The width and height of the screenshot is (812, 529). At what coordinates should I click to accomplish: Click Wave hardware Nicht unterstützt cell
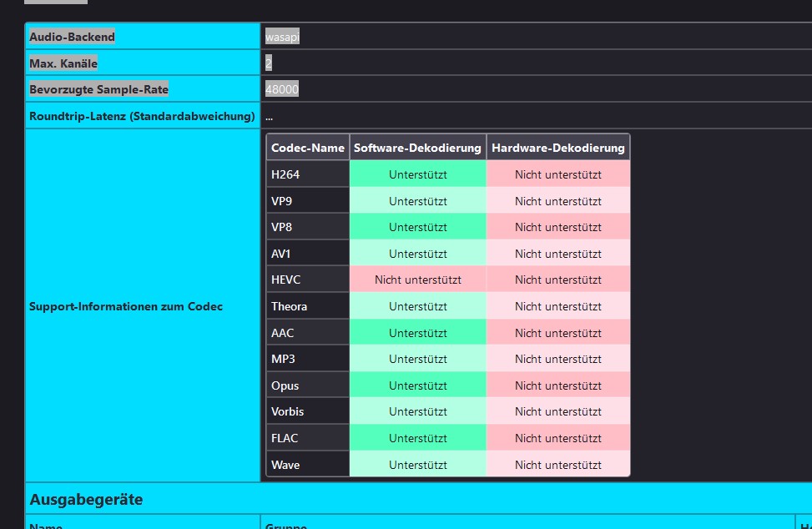pyautogui.click(x=558, y=464)
